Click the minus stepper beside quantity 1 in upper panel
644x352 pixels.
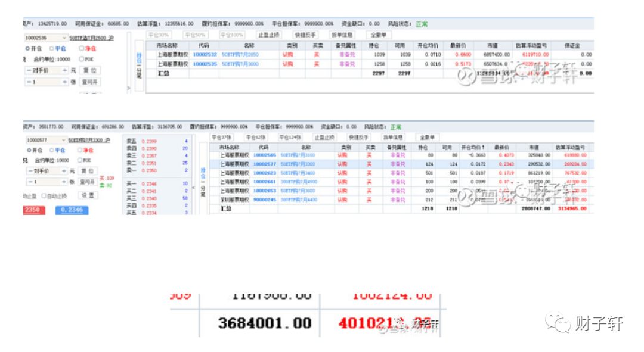pyautogui.click(x=29, y=82)
